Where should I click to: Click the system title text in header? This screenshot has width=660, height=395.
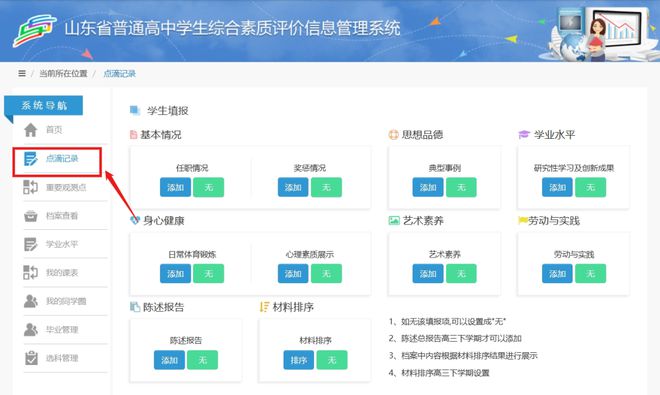tap(232, 28)
